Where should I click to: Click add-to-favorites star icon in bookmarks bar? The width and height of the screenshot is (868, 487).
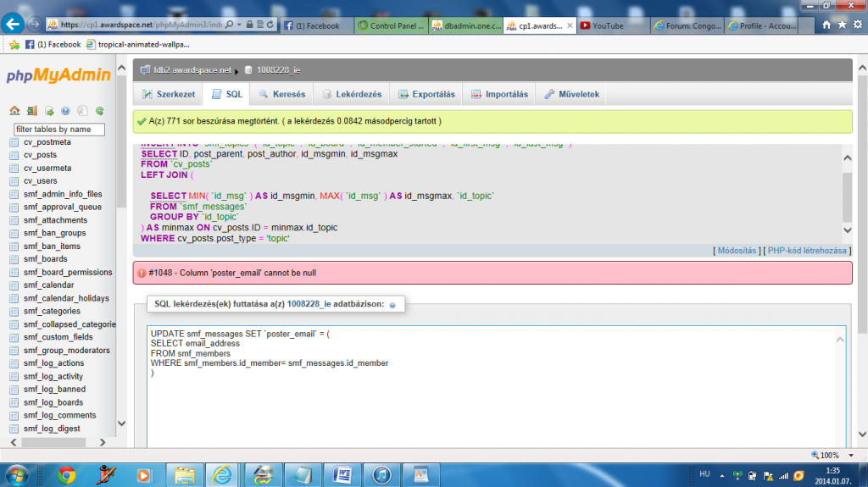pyautogui.click(x=14, y=44)
